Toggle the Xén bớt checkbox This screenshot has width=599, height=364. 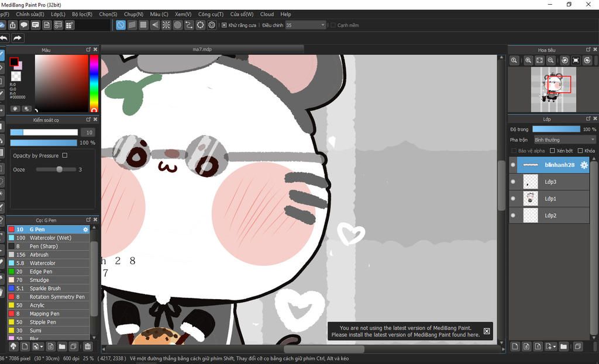coord(552,151)
